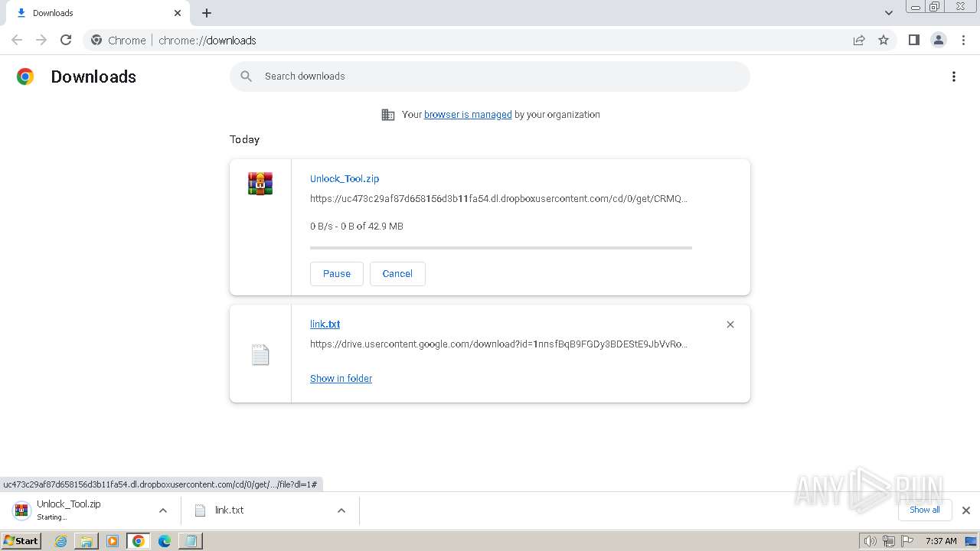Click the 7:37 AM system clock
Screen dimensions: 980x551
[x=941, y=541]
